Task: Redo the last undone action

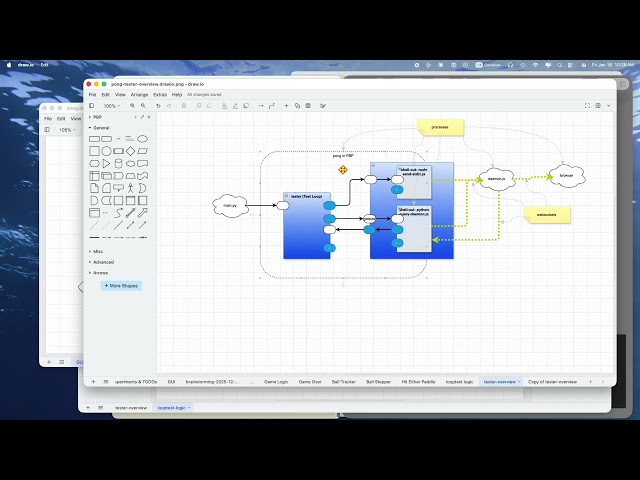Action: pyautogui.click(x=169, y=106)
